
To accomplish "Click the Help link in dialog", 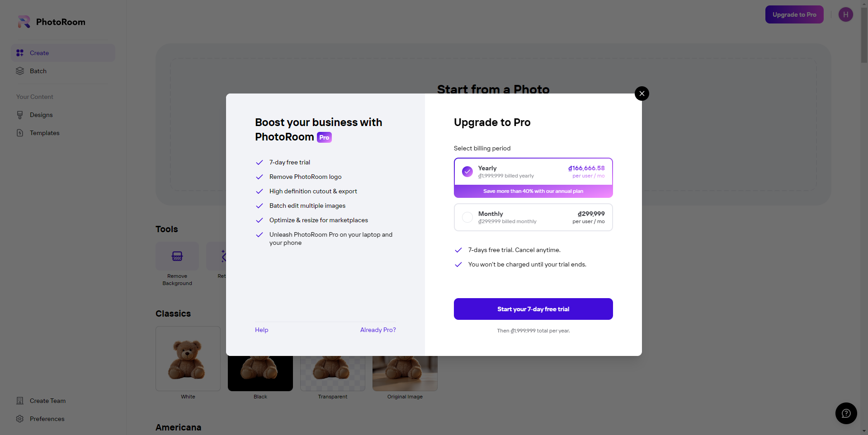I will pos(262,330).
